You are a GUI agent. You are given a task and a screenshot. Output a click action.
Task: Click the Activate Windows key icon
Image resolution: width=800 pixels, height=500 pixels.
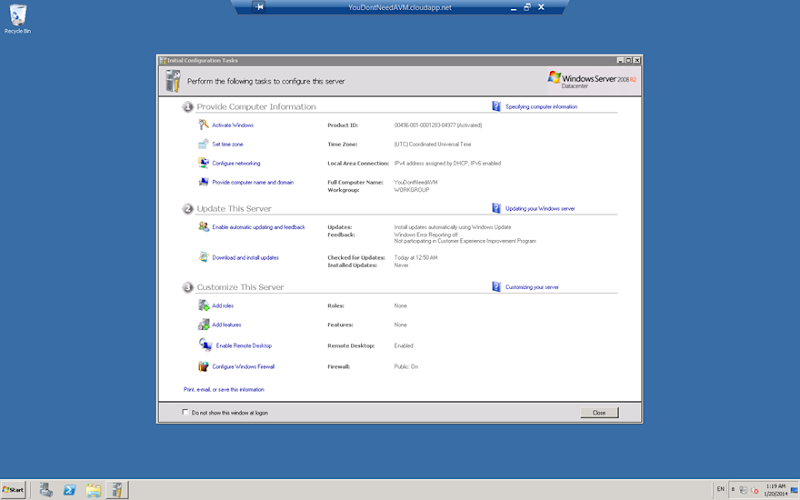click(x=204, y=124)
